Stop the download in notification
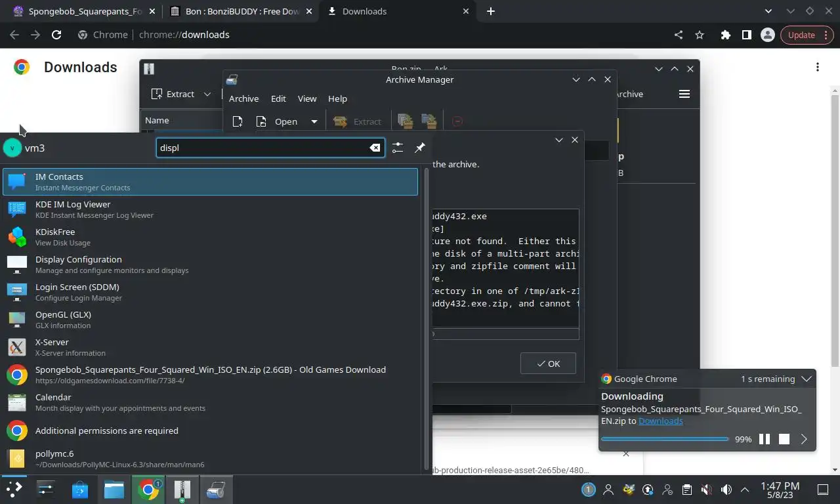 (x=784, y=439)
